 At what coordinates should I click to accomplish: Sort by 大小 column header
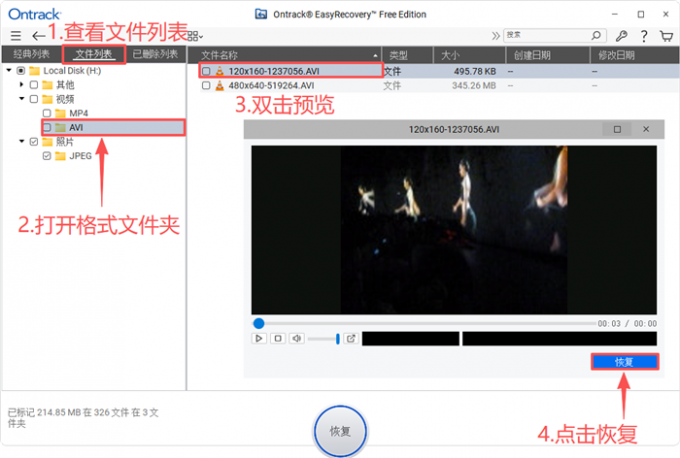470,55
